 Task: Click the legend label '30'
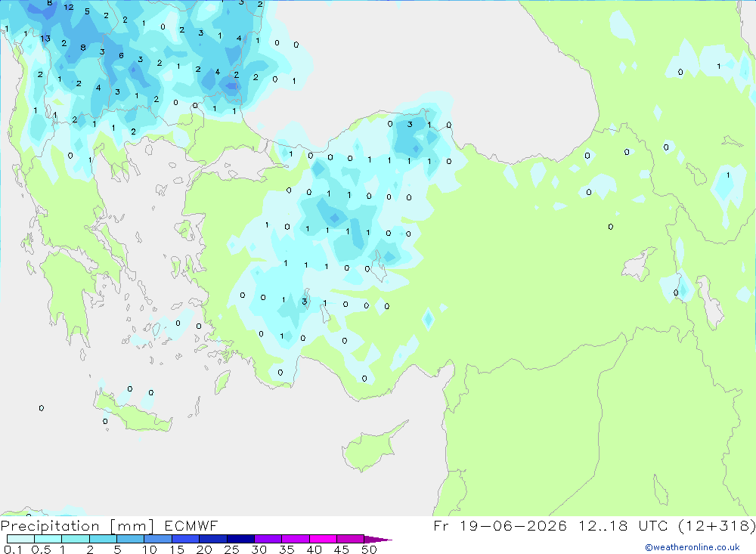click(x=259, y=549)
